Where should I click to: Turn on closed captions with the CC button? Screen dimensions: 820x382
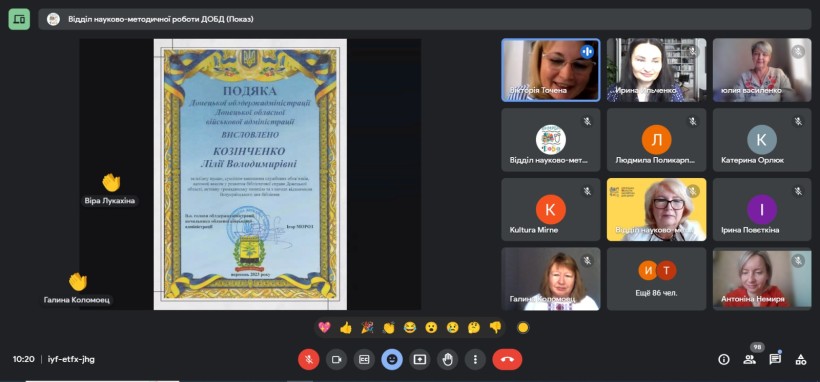[364, 359]
